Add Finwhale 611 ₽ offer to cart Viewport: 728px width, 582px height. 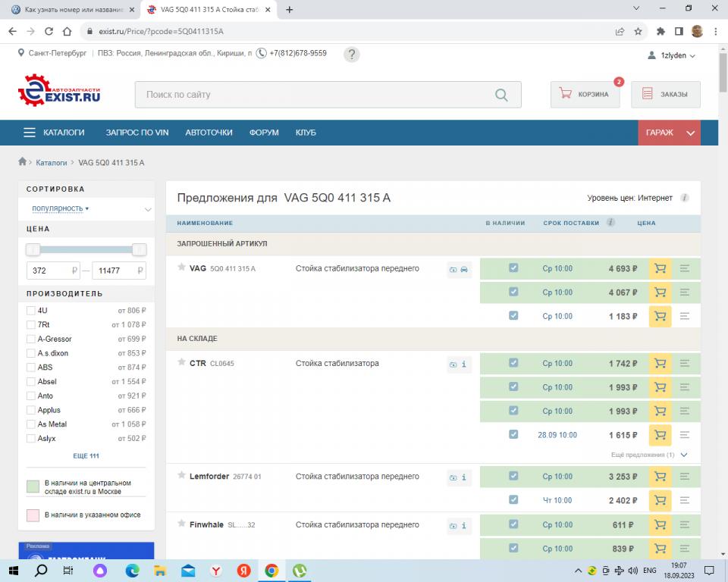click(660, 525)
